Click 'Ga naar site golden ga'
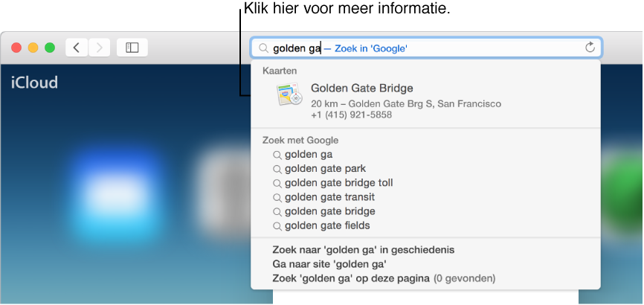This screenshot has width=644, height=305. pyautogui.click(x=329, y=264)
